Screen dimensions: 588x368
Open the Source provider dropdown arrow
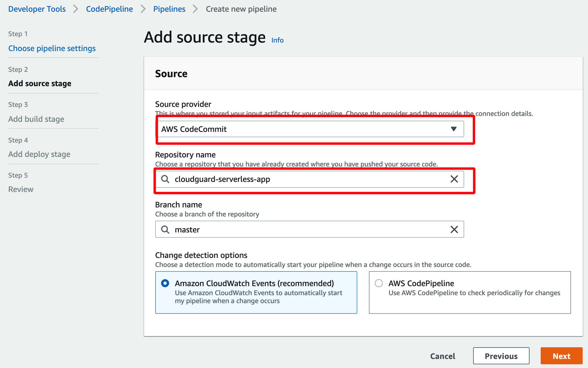click(x=453, y=129)
